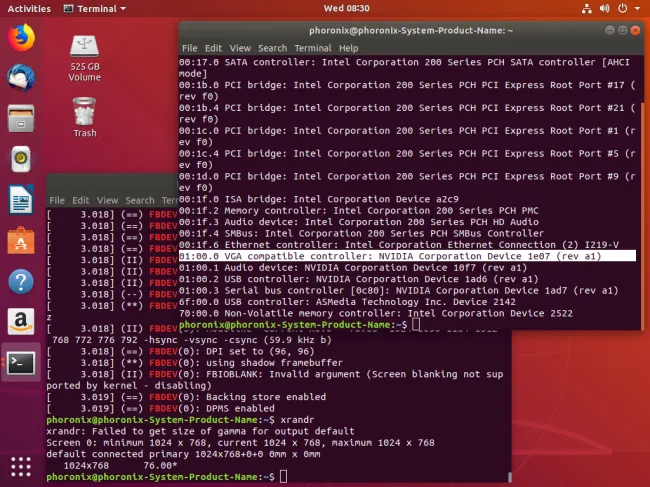Open the Terminal app menu dropdown
This screenshot has height=487, width=650.
coord(95,8)
